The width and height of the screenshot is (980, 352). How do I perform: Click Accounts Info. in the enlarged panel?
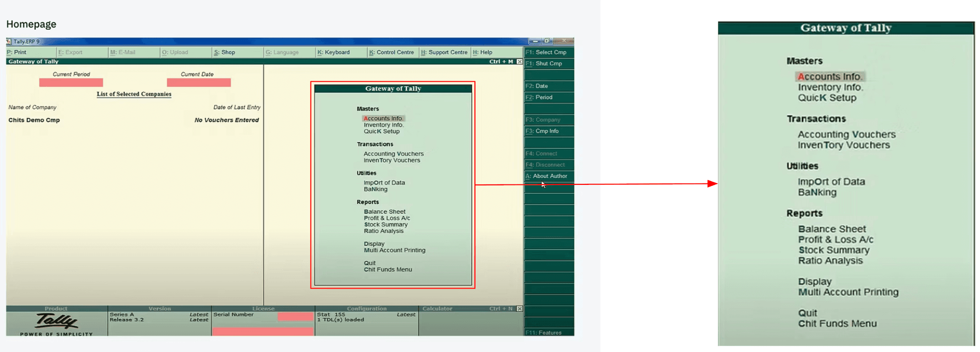point(830,77)
